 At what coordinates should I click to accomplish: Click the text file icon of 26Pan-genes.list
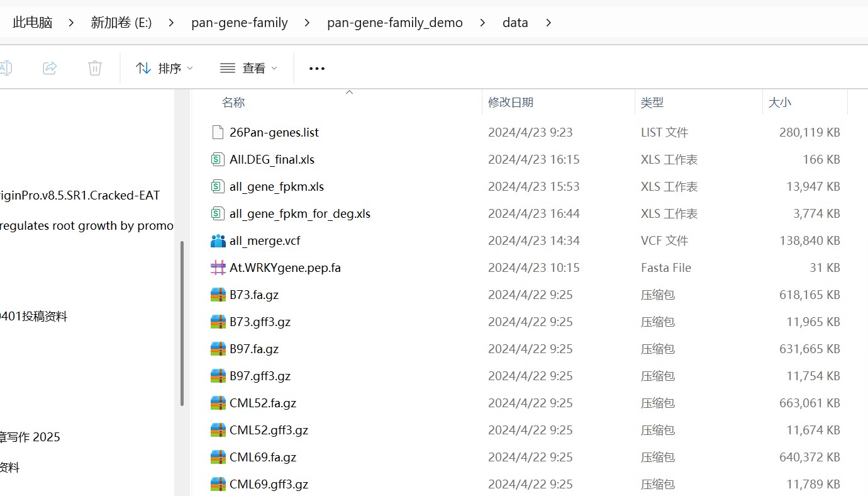coord(218,132)
